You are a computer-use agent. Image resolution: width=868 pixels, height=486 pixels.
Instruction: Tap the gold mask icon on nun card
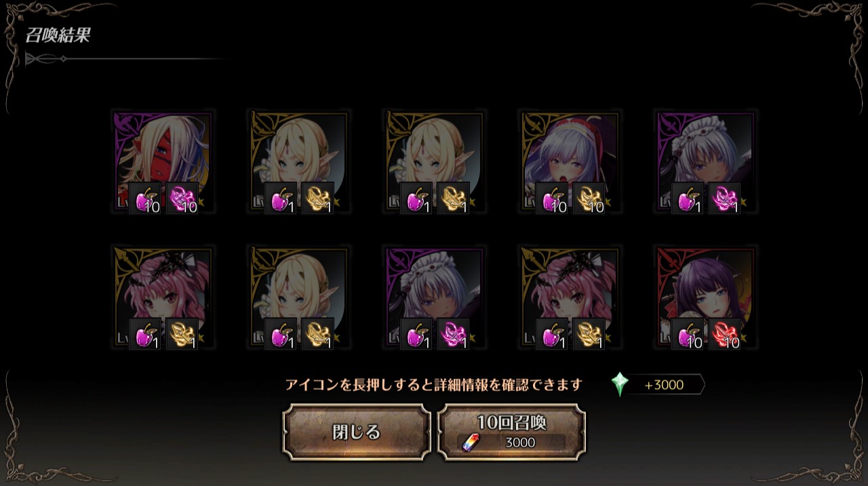[x=589, y=198]
